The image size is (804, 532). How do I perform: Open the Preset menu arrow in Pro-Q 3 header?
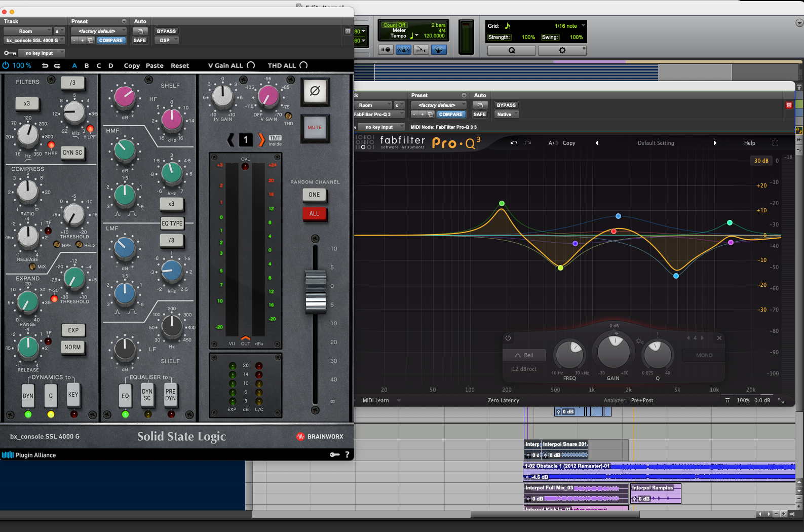pos(464,95)
